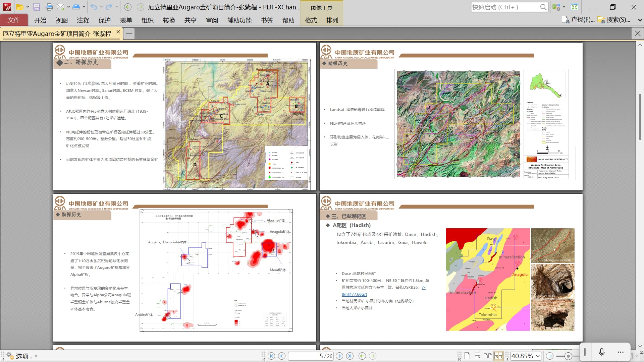
Task: Click the Email envelope icon
Action: click(x=60, y=7)
